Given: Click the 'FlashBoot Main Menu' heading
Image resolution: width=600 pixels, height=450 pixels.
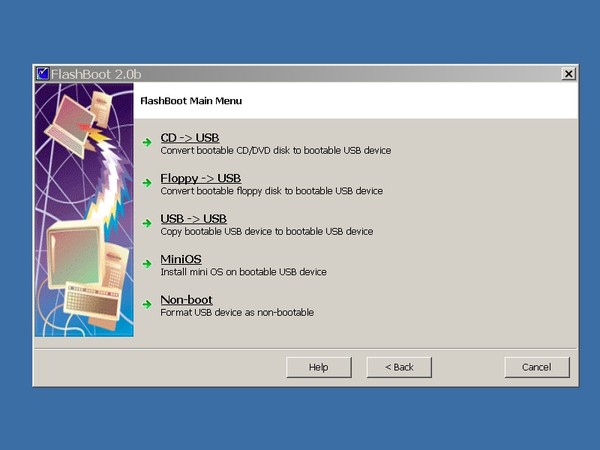Looking at the screenshot, I should [191, 101].
